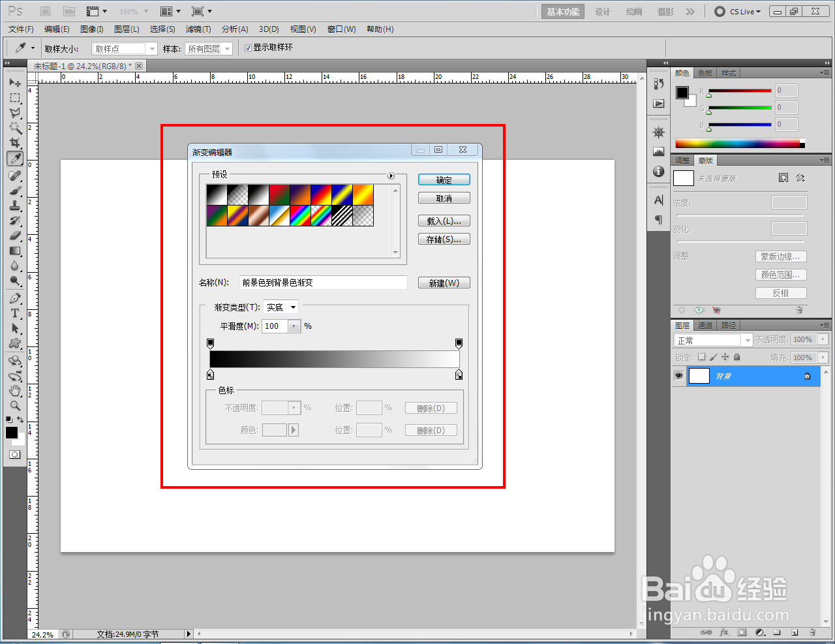Switch to the Swatches tab

tap(705, 72)
